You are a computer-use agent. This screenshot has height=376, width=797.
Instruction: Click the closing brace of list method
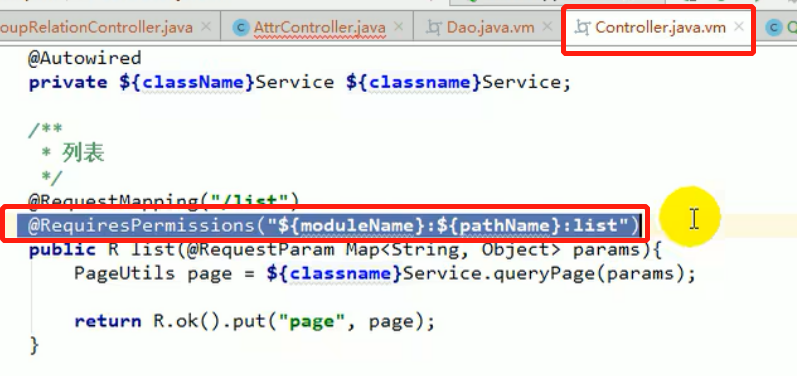tap(34, 346)
